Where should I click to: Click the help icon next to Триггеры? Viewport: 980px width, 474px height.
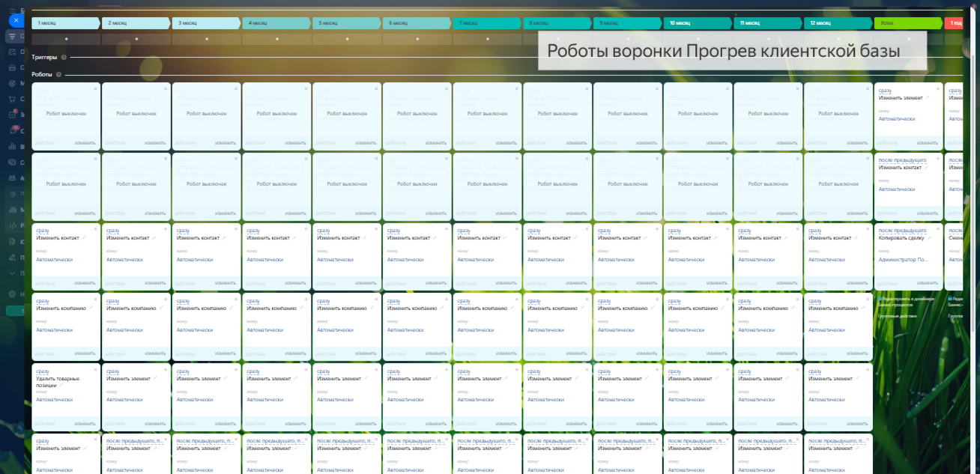click(x=64, y=57)
